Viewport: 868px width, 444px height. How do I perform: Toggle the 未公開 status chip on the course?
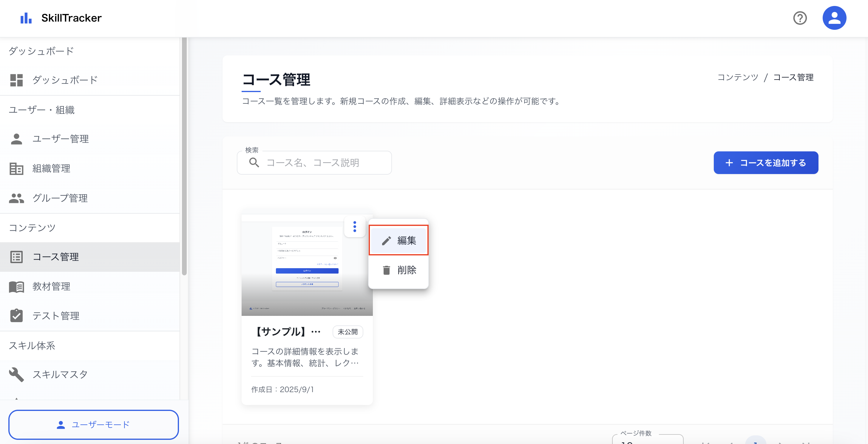click(x=347, y=332)
